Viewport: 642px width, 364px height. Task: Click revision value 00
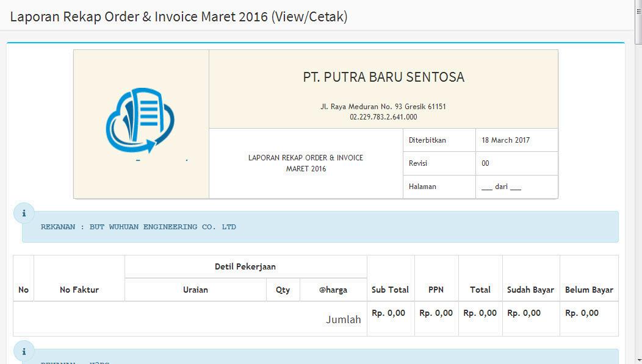[x=485, y=163]
